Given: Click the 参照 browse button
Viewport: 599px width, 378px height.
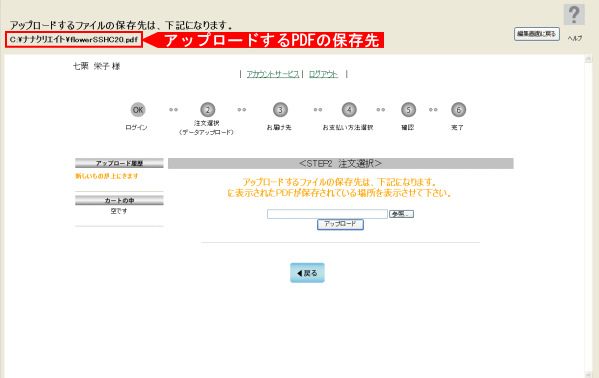Looking at the screenshot, I should (x=401, y=214).
